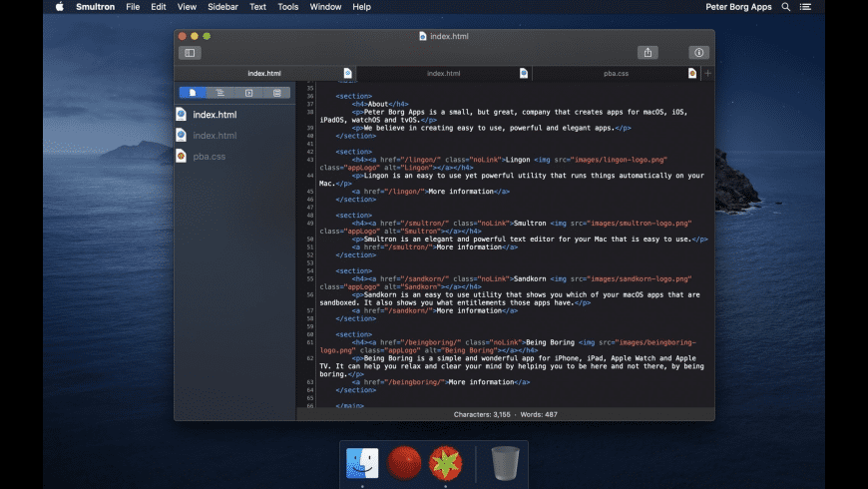868x489 pixels.
Task: Open the Text menu
Action: [x=257, y=7]
